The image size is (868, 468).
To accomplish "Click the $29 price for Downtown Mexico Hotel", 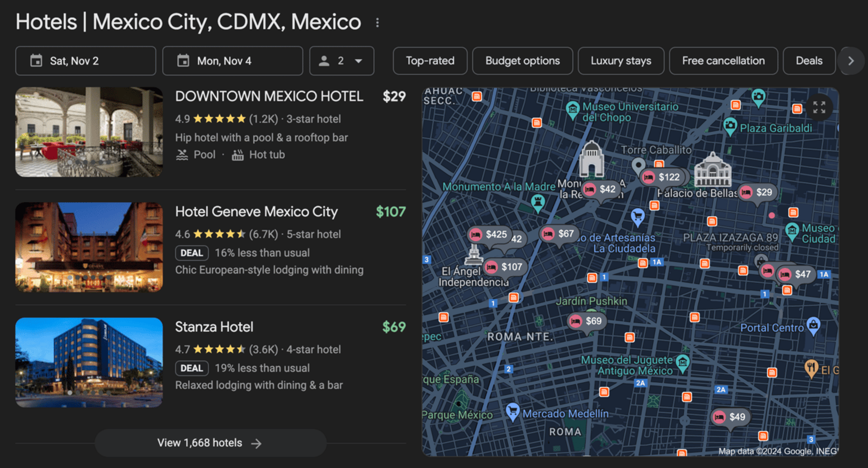I will coord(394,97).
